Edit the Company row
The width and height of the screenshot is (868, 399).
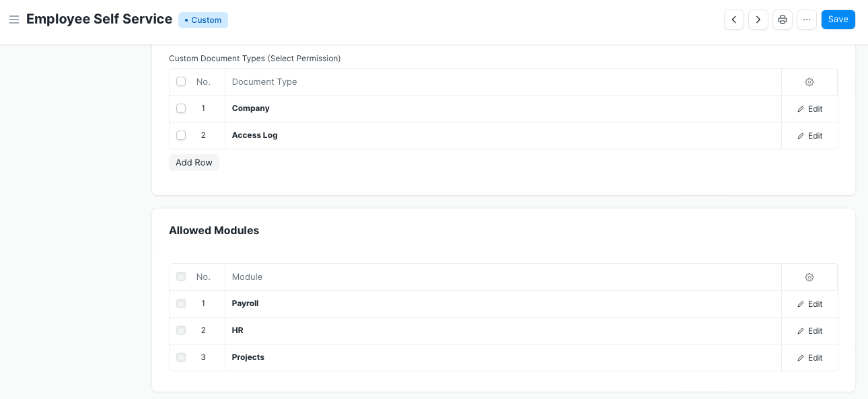[x=810, y=109]
